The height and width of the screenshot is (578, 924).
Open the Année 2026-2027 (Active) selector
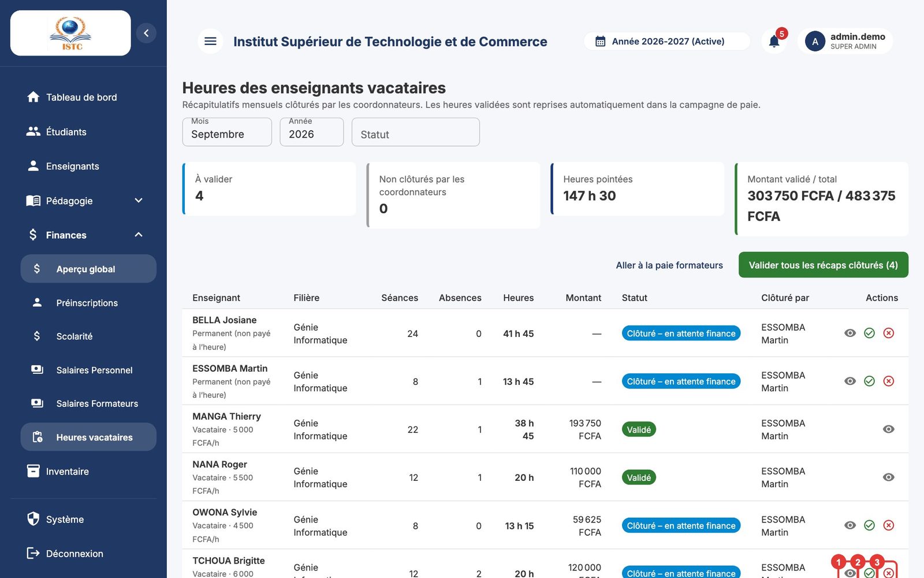(667, 41)
